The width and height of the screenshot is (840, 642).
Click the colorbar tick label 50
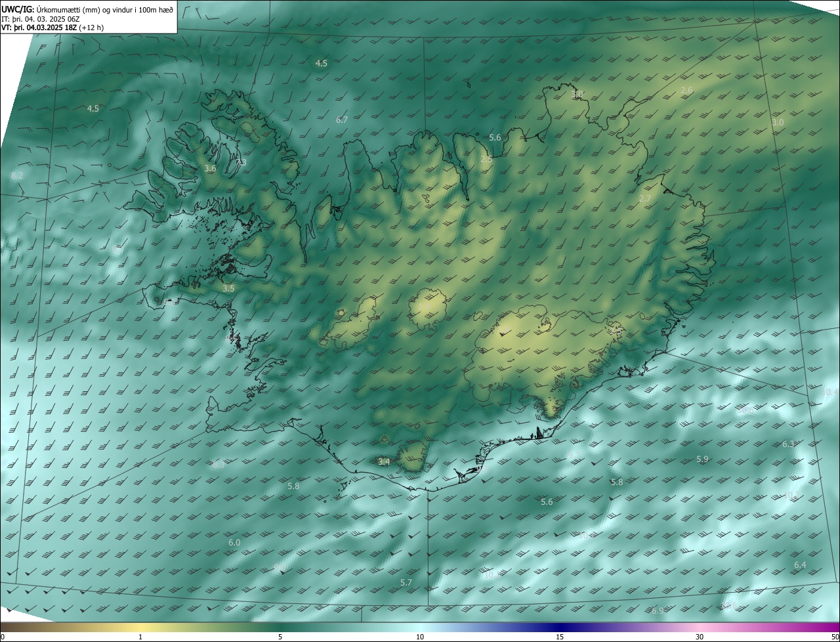[835, 637]
